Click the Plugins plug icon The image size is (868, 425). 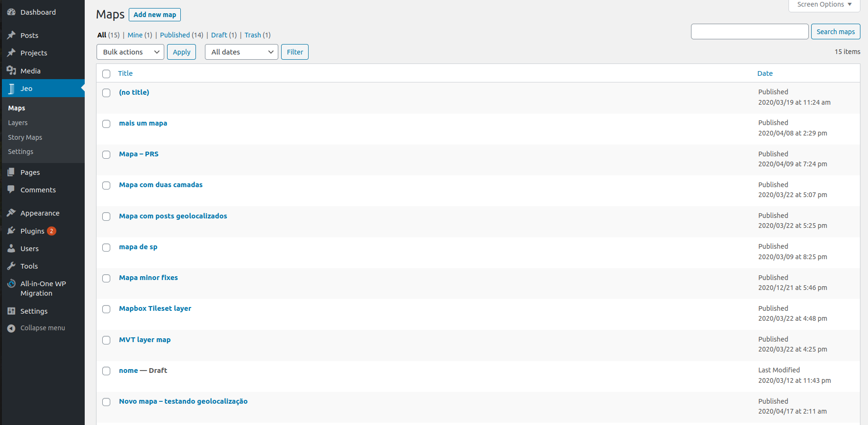tap(11, 231)
